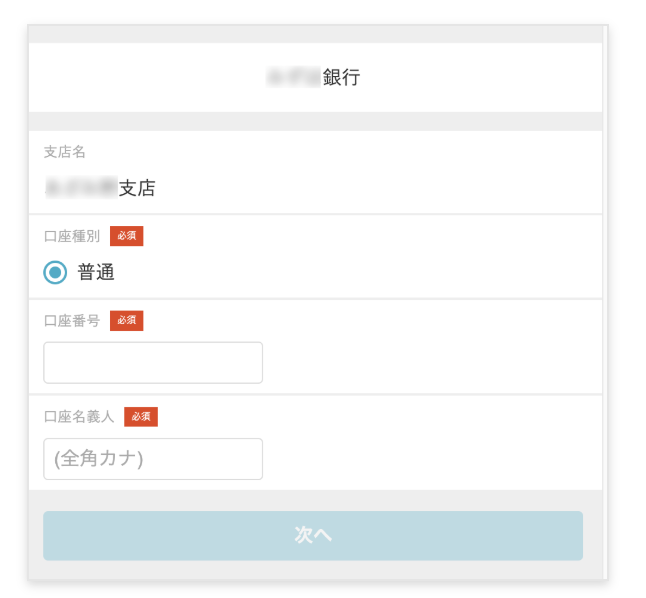Viewport: 646px width, 598px height.
Task: Select the 普通 account type radio button
Action: 55,272
